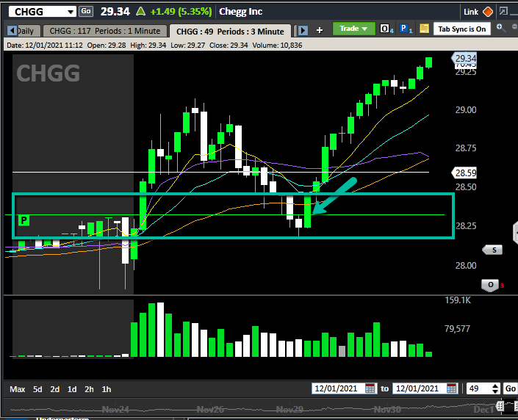Set chart range to 5d

[37, 389]
